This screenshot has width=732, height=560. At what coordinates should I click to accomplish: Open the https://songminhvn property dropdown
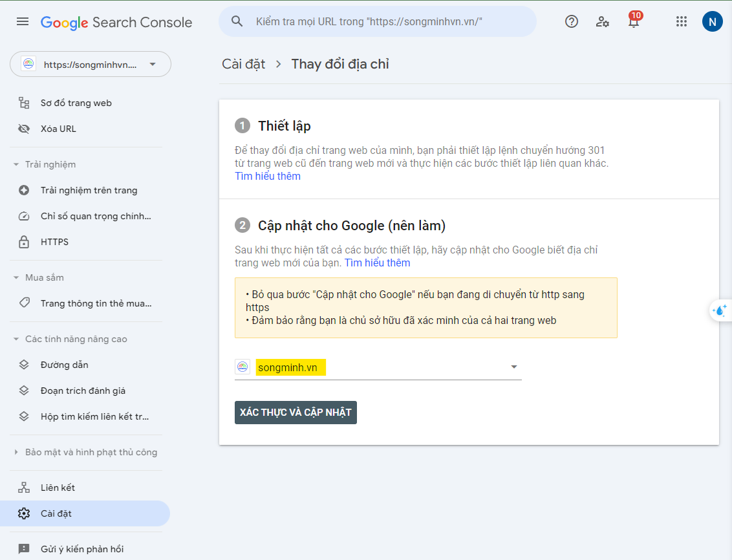[91, 64]
